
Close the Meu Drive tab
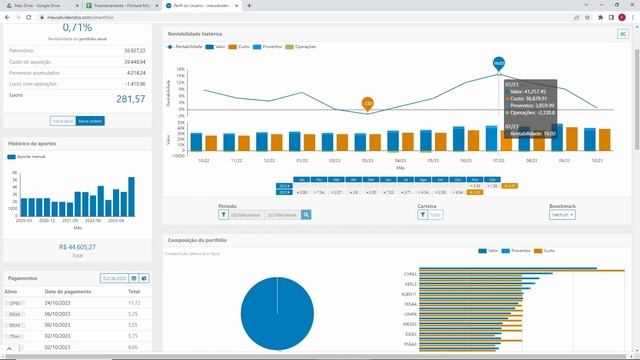click(x=78, y=6)
